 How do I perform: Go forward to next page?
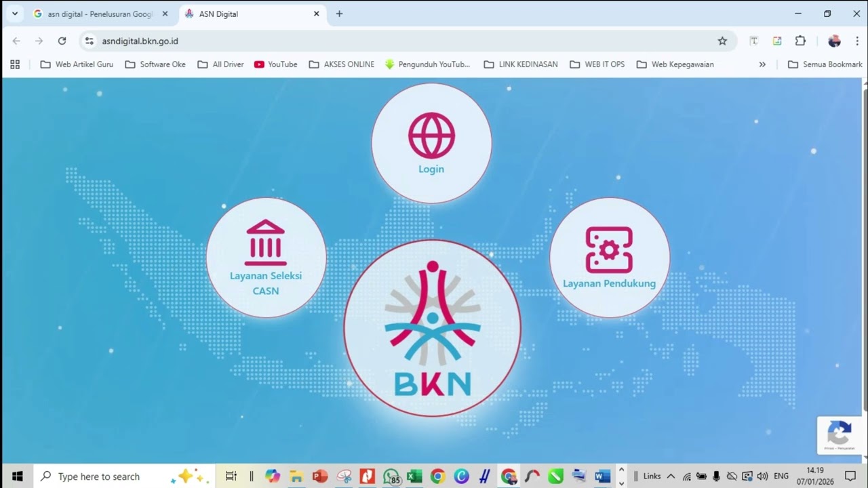[39, 41]
